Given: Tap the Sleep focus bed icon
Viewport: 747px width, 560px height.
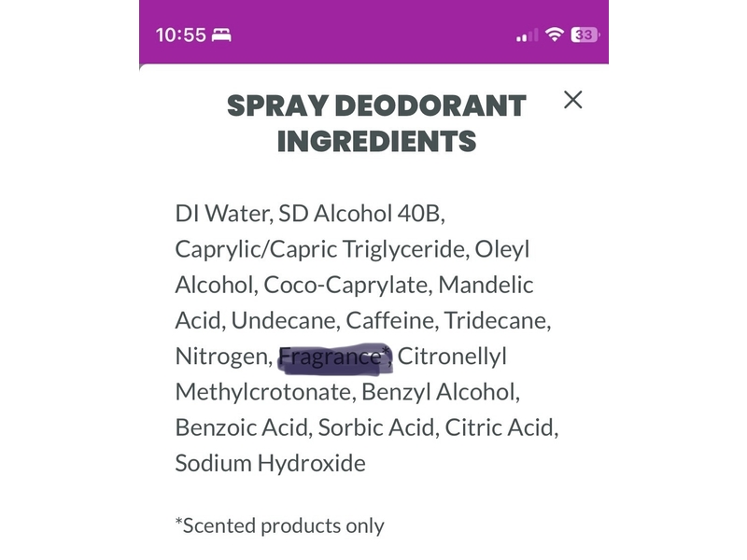Looking at the screenshot, I should click(x=221, y=35).
